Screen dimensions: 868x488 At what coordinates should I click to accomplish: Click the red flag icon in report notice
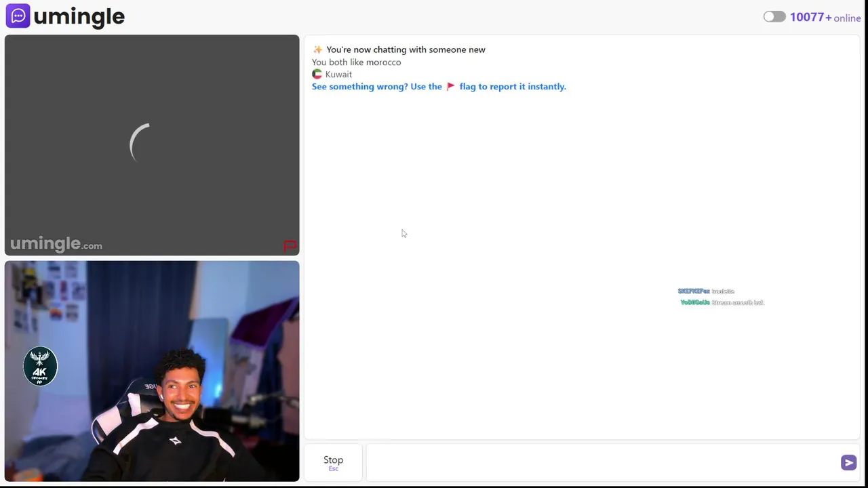click(x=450, y=87)
